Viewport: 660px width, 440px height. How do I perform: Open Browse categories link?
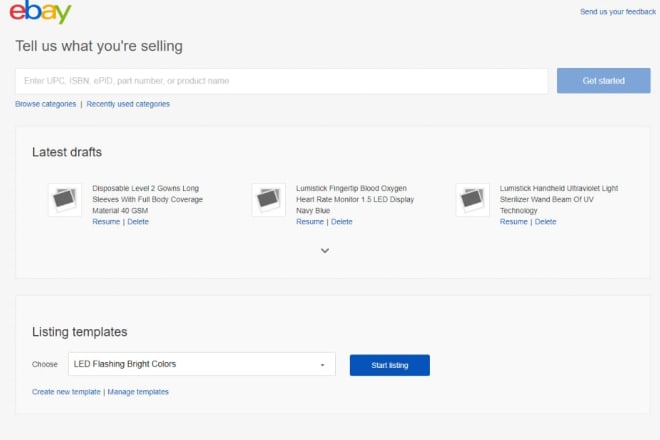coord(45,104)
